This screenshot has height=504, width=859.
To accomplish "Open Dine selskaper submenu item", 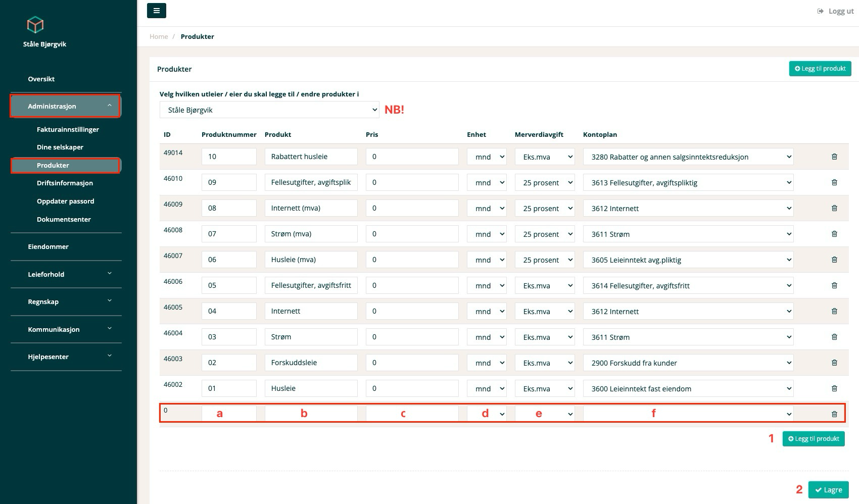I will (x=60, y=147).
